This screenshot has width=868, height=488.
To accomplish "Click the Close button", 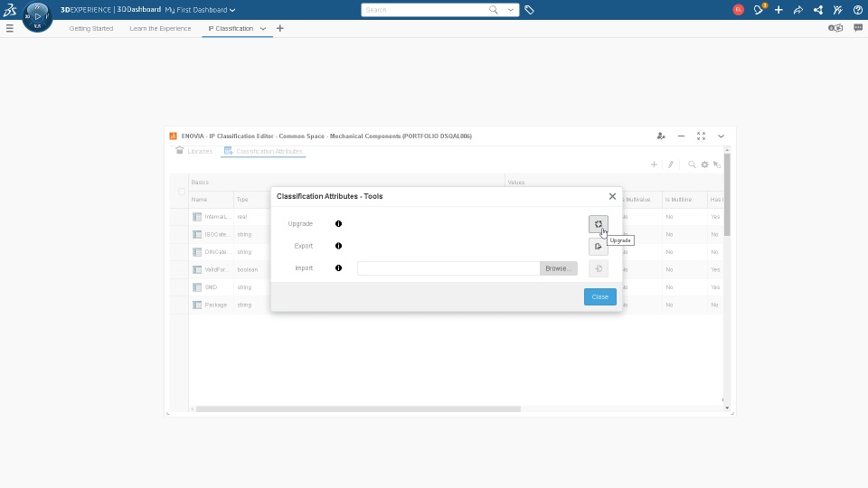I will click(x=600, y=296).
